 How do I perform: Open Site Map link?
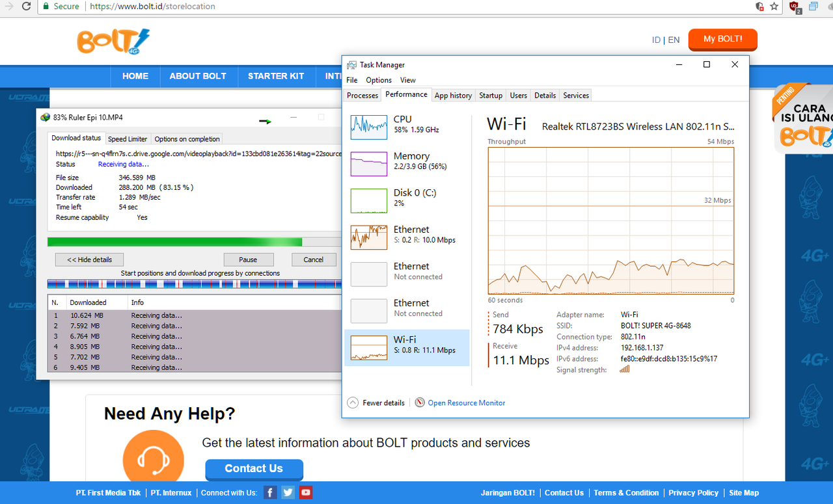pos(744,493)
